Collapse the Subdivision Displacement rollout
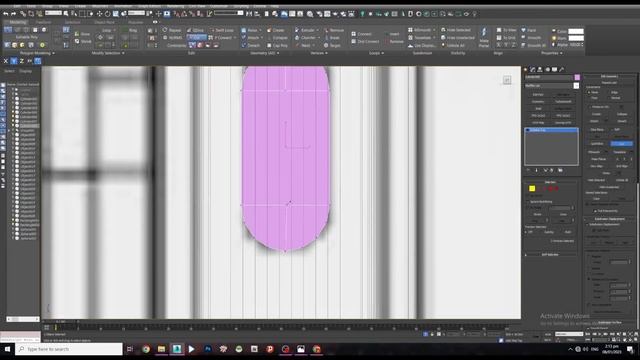The width and height of the screenshot is (640, 360). (609, 219)
